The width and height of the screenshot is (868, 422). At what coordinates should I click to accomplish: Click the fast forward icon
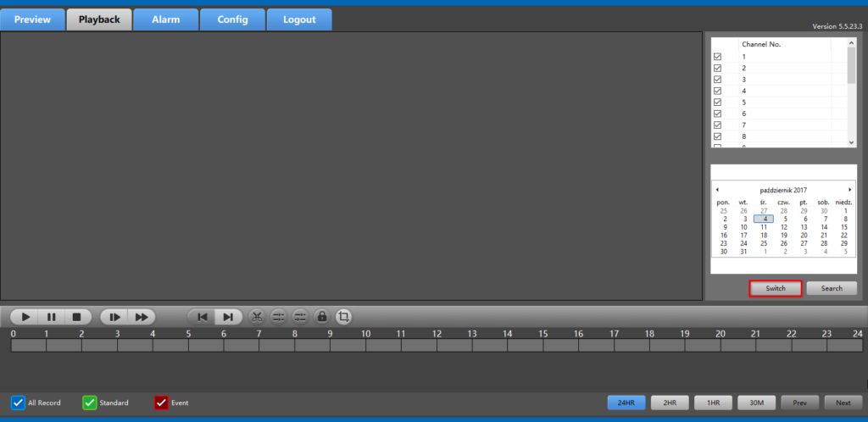point(142,317)
